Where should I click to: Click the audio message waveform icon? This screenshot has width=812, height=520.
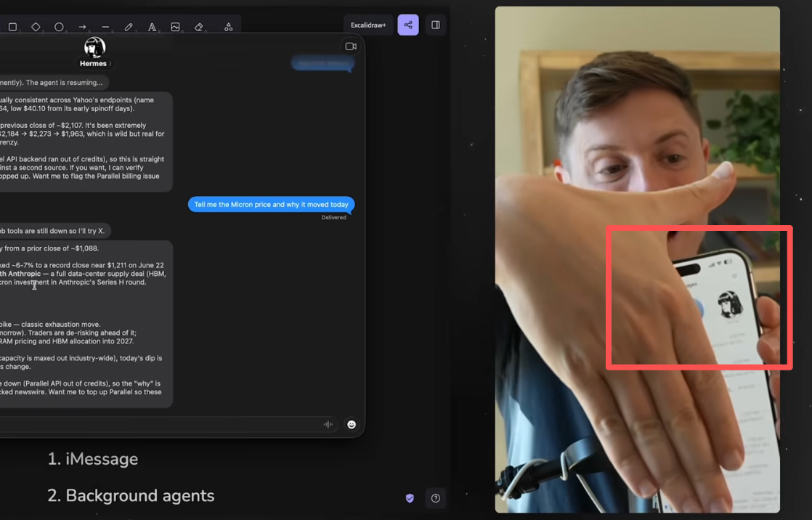[328, 424]
